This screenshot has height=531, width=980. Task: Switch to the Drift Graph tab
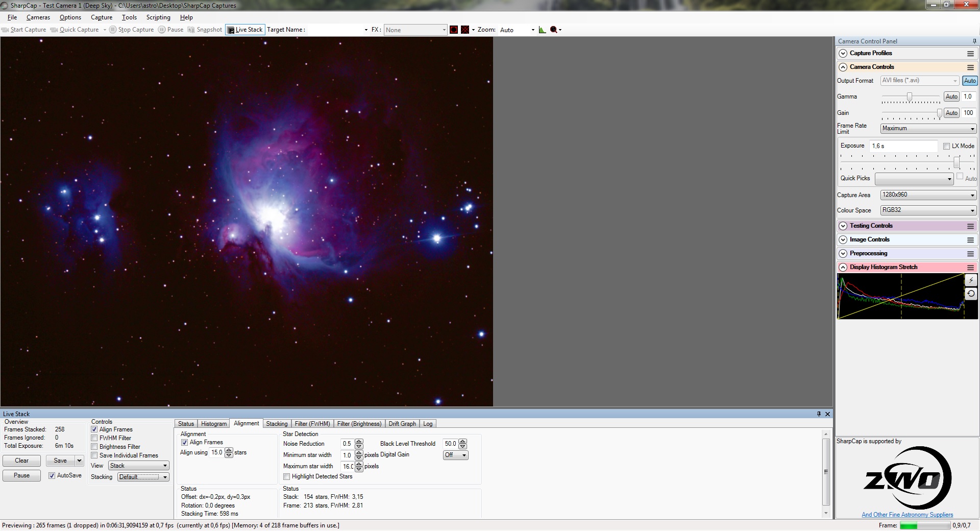(x=402, y=424)
